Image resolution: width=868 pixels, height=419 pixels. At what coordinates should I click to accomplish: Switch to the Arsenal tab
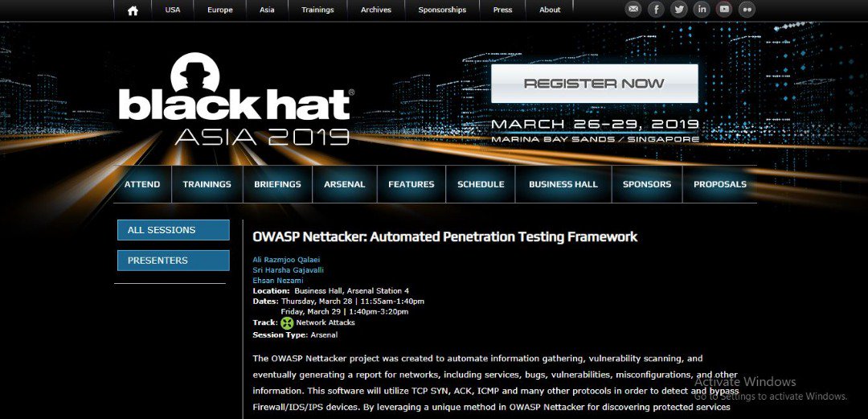click(344, 184)
